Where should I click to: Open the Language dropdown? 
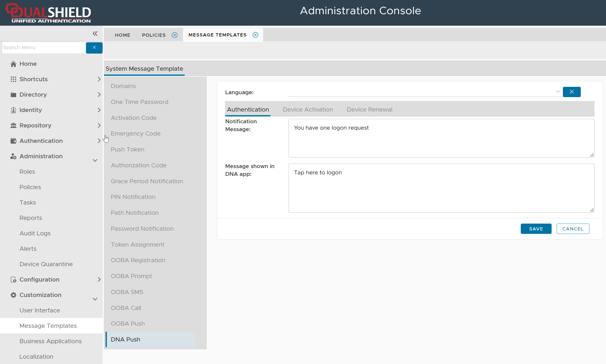pos(558,92)
